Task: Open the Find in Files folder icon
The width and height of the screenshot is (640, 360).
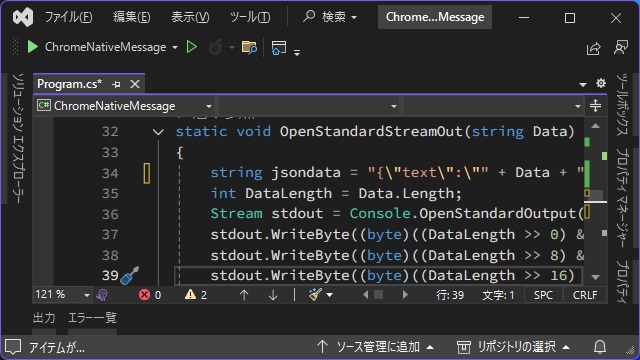Action: tap(249, 47)
